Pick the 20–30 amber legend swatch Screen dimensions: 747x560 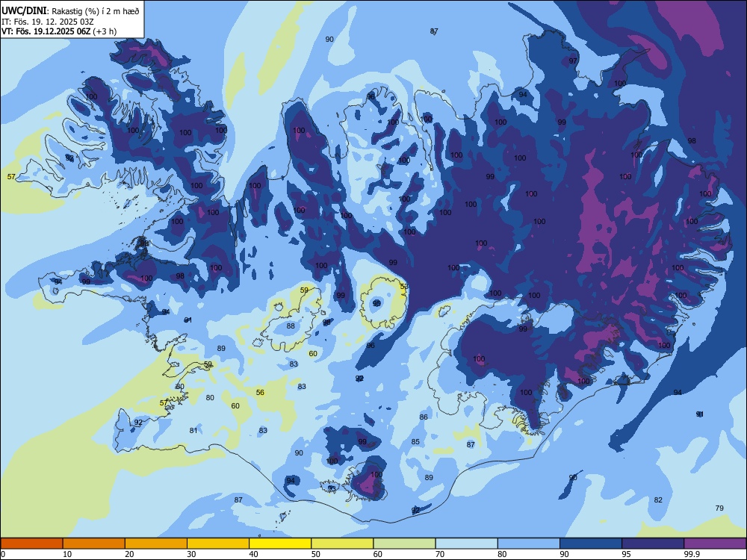(x=156, y=544)
